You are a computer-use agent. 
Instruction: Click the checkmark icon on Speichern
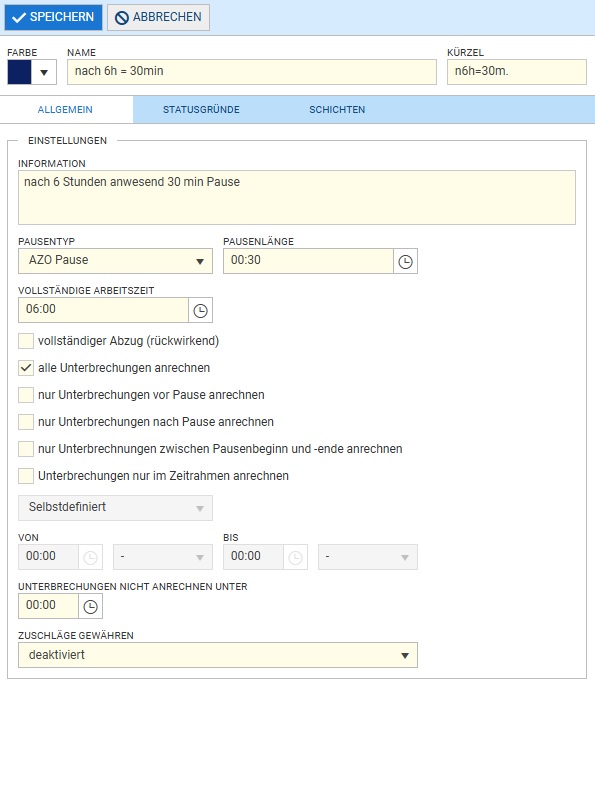point(19,17)
